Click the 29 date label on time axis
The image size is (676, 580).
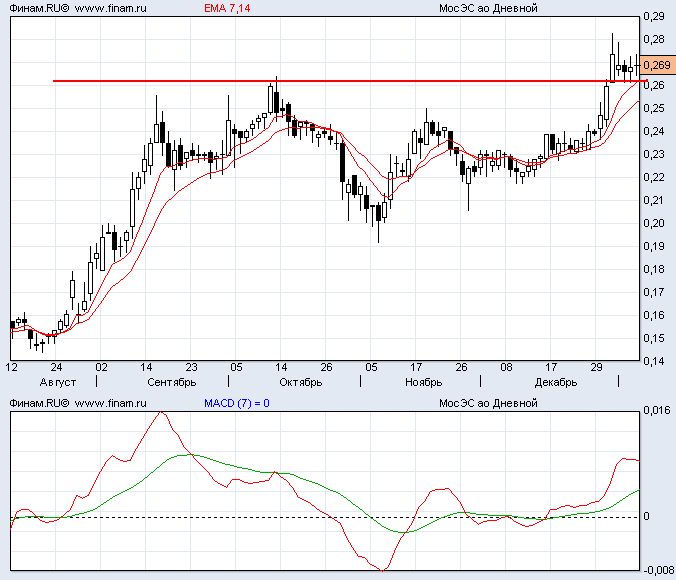click(x=596, y=367)
